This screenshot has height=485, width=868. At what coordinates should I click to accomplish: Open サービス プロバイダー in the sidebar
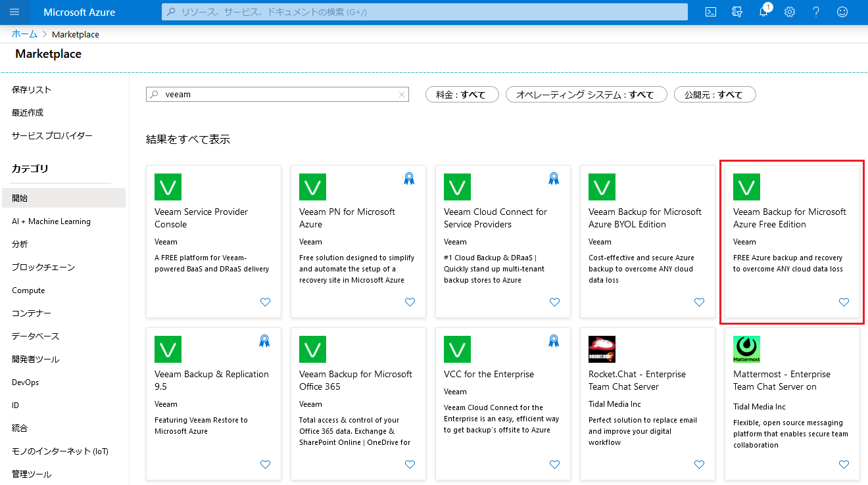52,135
